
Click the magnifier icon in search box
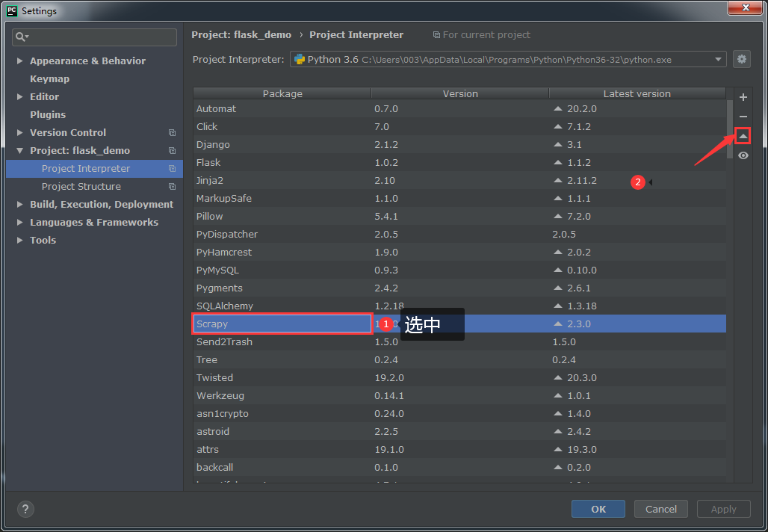pyautogui.click(x=22, y=37)
